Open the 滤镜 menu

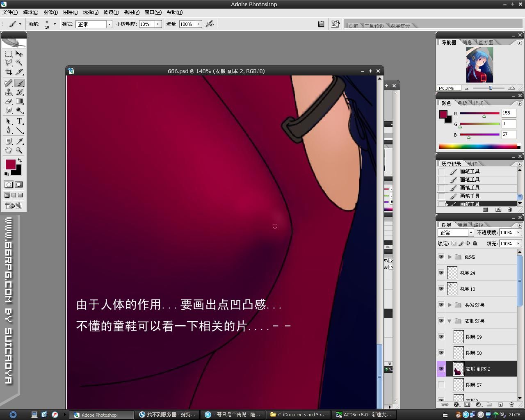[x=111, y=12]
